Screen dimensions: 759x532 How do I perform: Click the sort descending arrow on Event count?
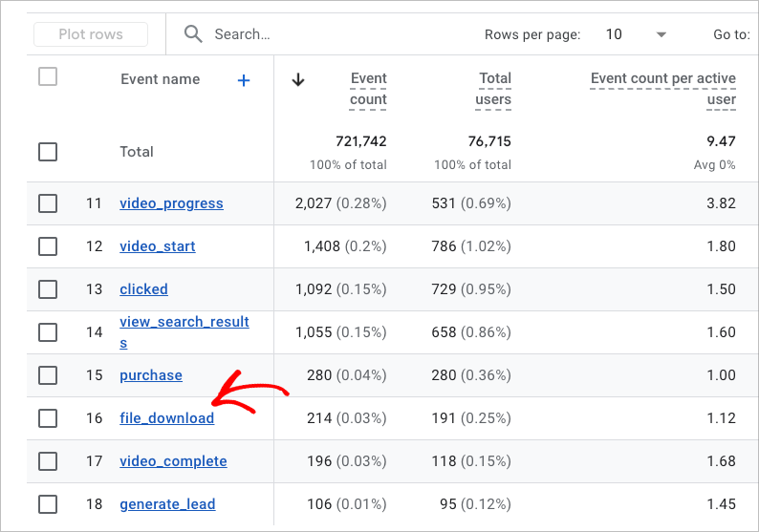pyautogui.click(x=298, y=79)
